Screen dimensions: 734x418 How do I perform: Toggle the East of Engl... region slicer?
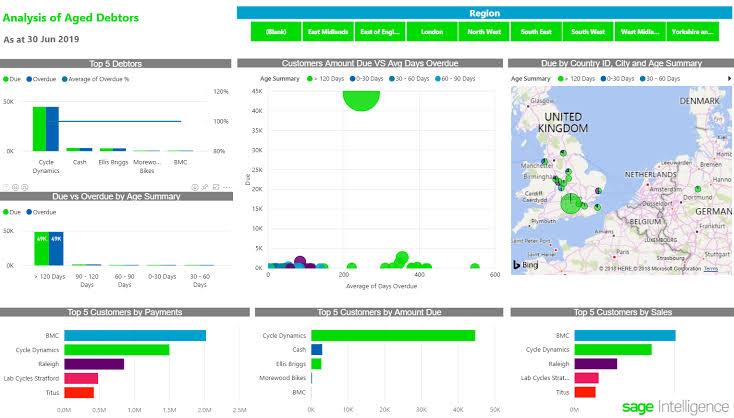point(380,32)
